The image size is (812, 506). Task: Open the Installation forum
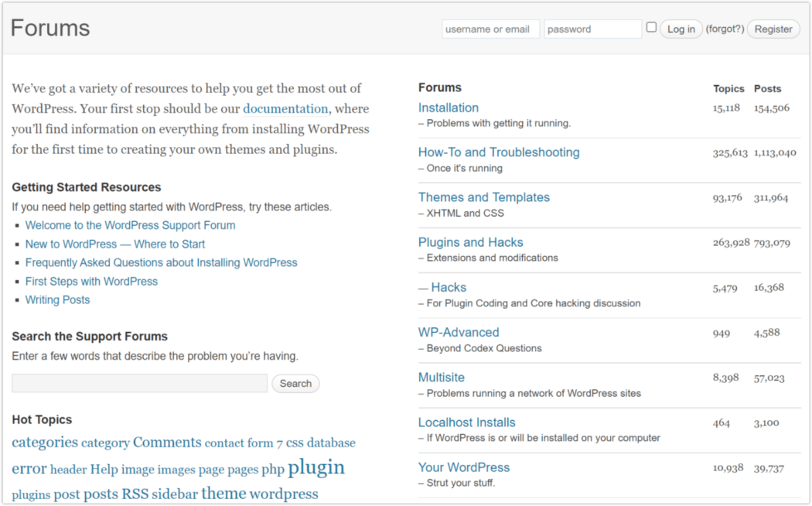pos(448,108)
